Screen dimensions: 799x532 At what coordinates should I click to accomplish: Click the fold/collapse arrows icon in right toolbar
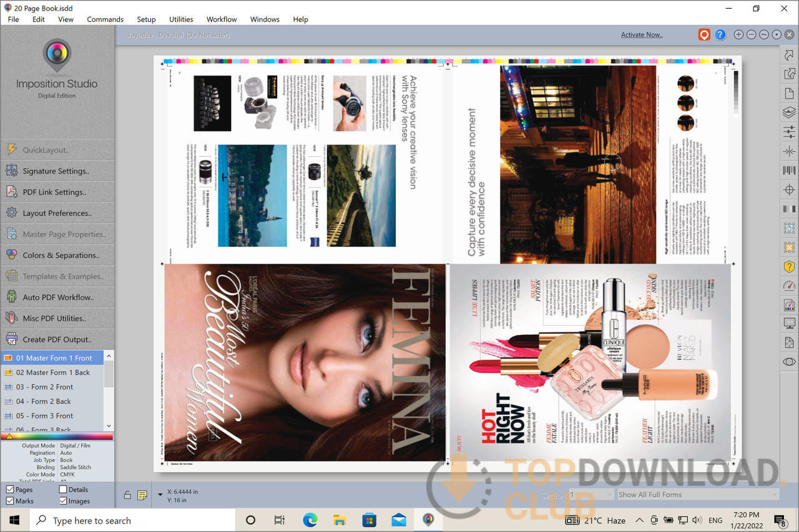pyautogui.click(x=789, y=151)
